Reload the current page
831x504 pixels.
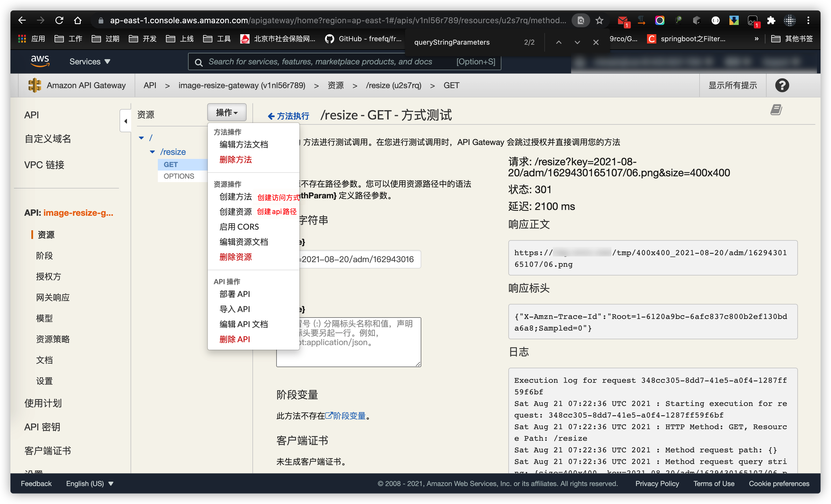pos(59,21)
